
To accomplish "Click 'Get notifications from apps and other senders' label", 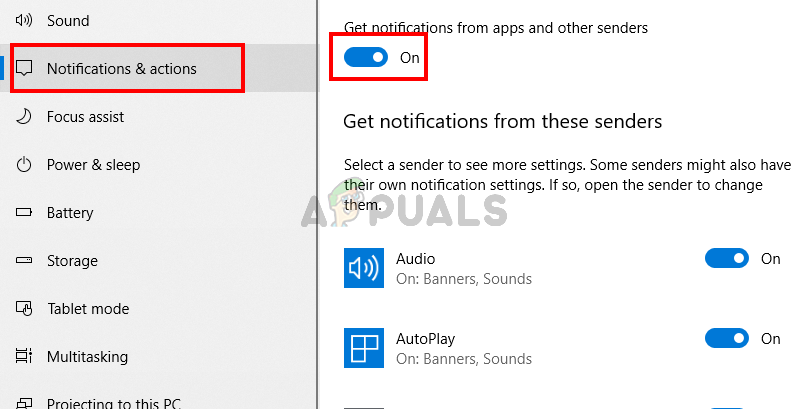I will click(x=496, y=27).
